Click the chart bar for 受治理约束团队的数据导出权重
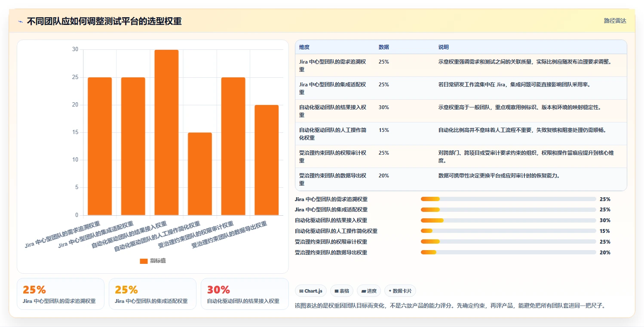Screen dimensions: 644x327 [267, 160]
